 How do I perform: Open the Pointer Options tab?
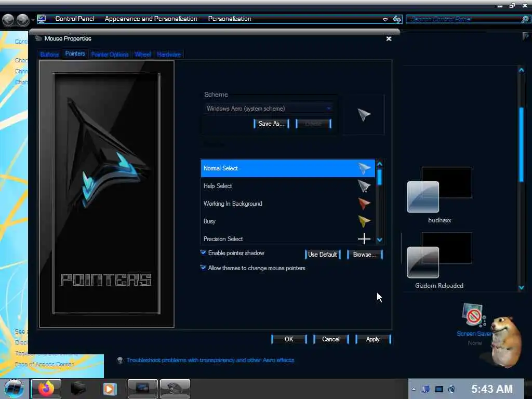110,54
